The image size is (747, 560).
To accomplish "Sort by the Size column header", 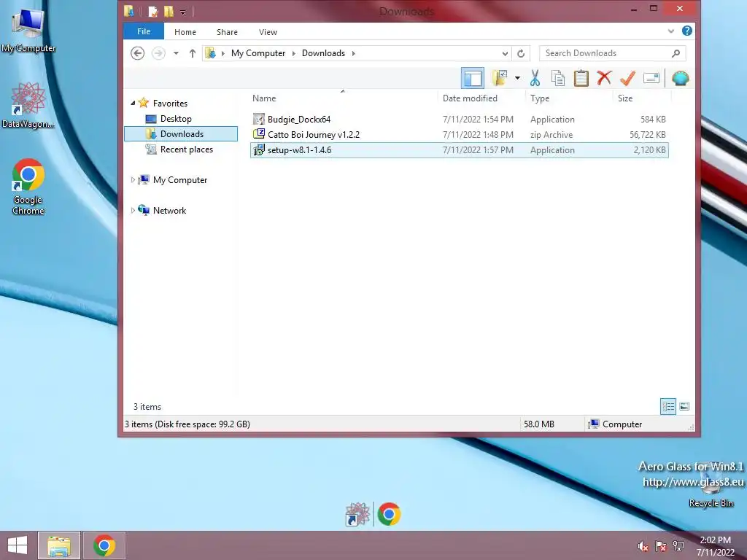I will coord(625,98).
